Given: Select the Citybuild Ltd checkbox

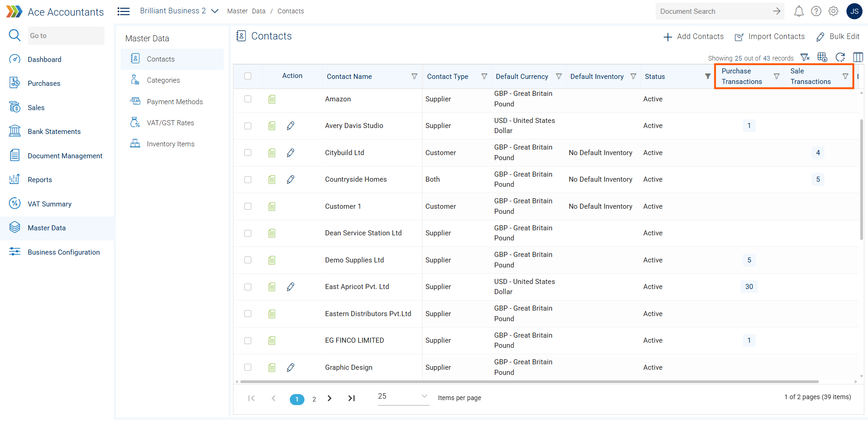Looking at the screenshot, I should click(248, 153).
